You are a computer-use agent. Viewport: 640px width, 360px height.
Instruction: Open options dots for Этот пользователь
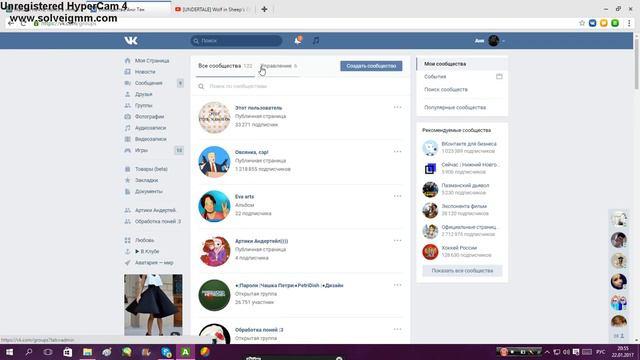398,107
